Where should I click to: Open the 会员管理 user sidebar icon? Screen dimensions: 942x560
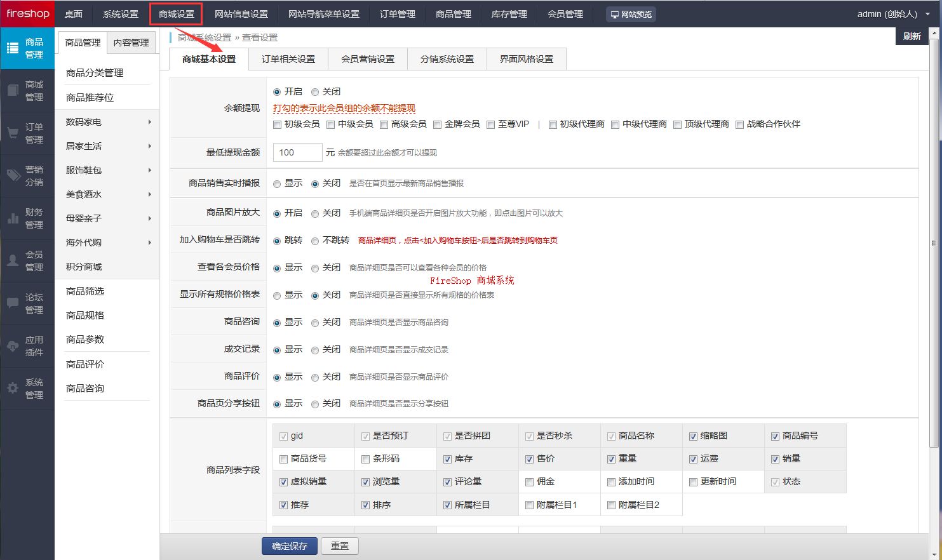pyautogui.click(x=12, y=260)
